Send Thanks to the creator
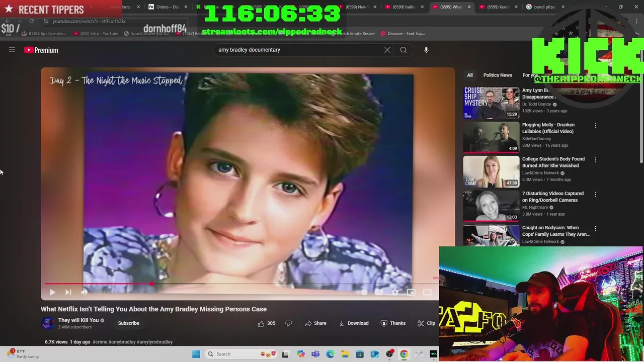Viewport: 644px width, 362px height. pyautogui.click(x=393, y=323)
